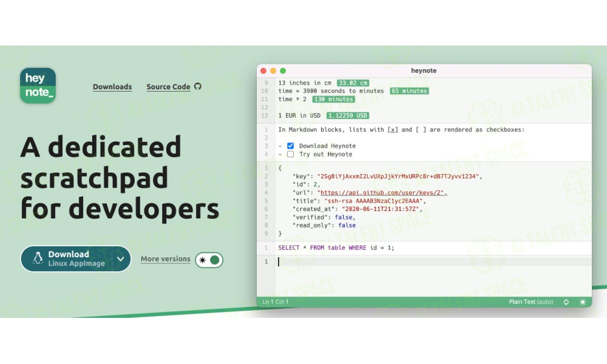Open the More versions link

click(165, 259)
